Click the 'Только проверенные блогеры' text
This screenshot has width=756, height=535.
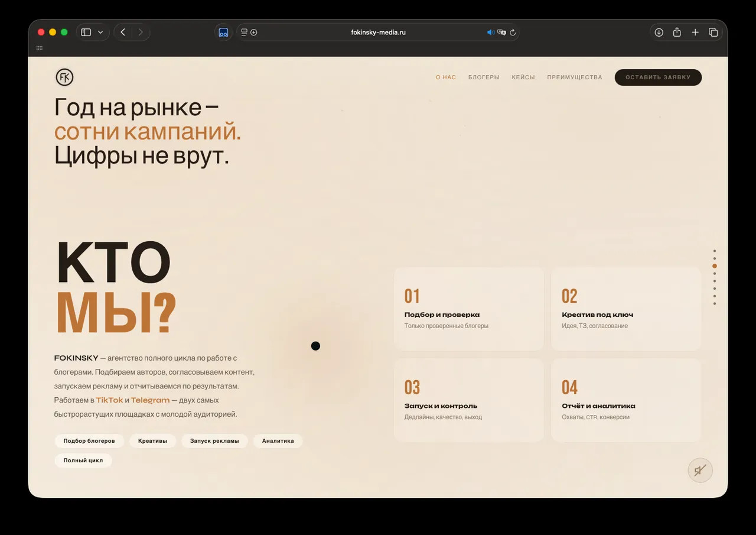[x=446, y=326]
